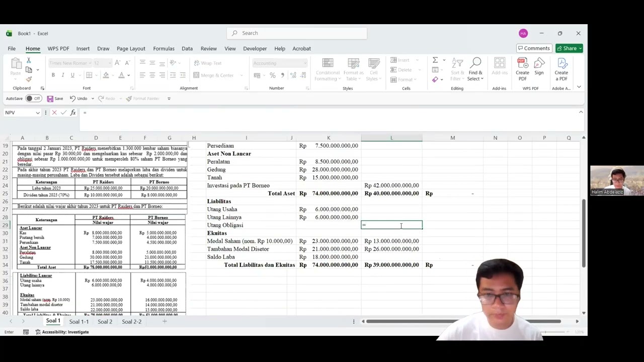644x362 pixels.
Task: Open the Comments pane
Action: point(534,48)
